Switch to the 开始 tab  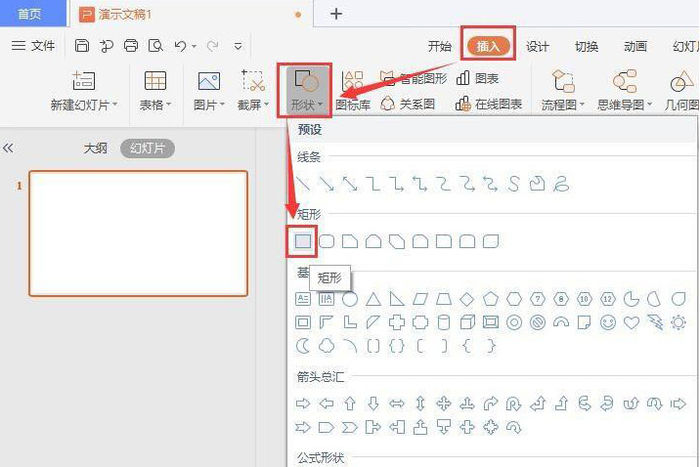(x=440, y=46)
